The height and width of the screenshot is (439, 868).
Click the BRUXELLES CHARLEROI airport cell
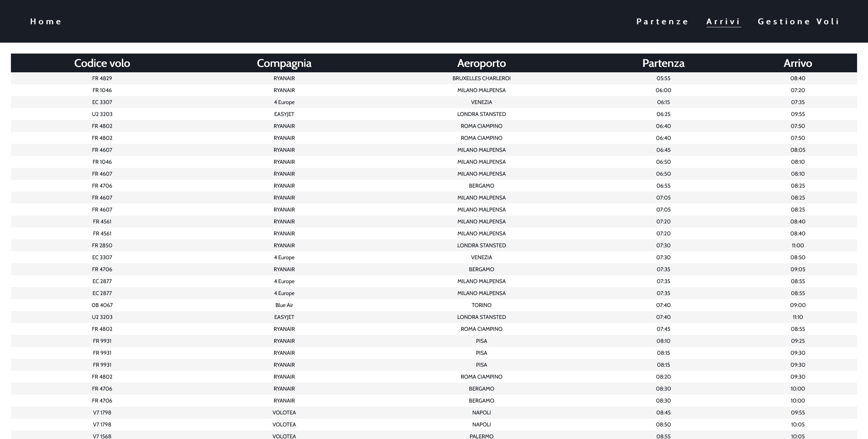point(481,78)
